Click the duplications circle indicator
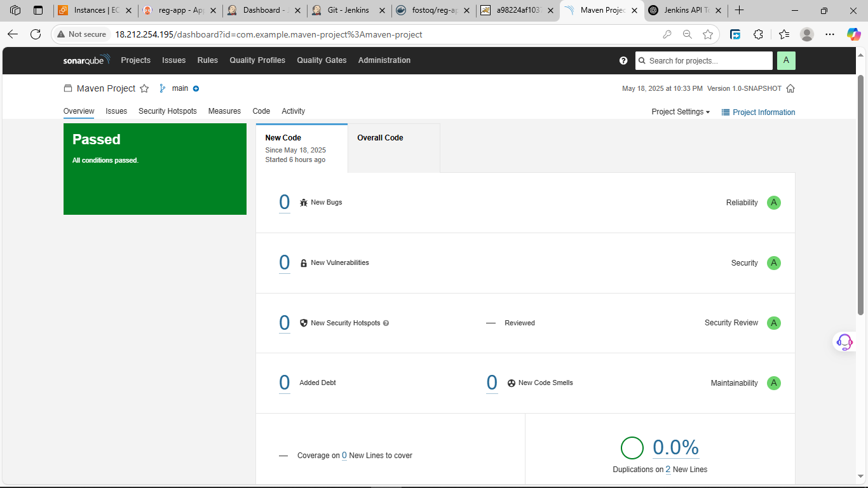This screenshot has height=488, width=868. click(x=632, y=447)
